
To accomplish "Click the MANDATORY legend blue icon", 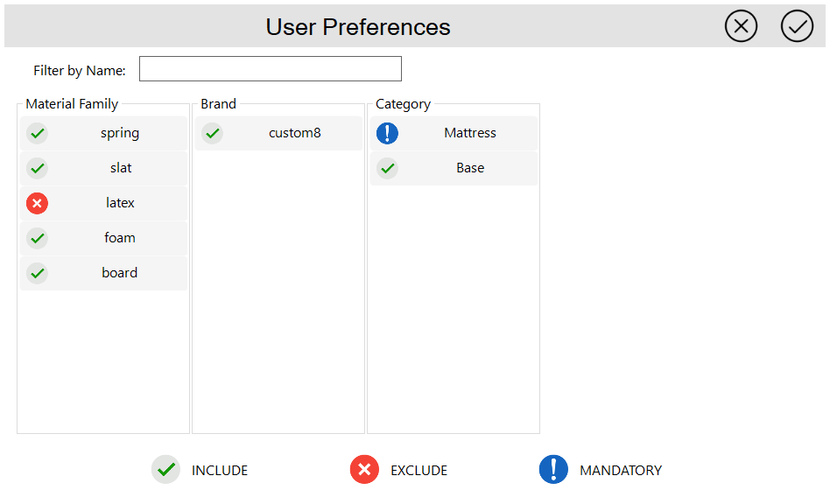I will coord(553,470).
